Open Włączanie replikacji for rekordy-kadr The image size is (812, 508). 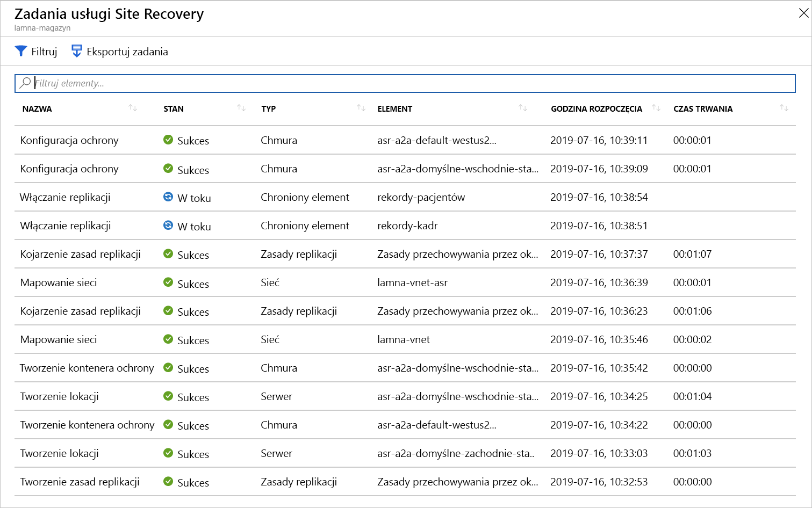pyautogui.click(x=65, y=226)
